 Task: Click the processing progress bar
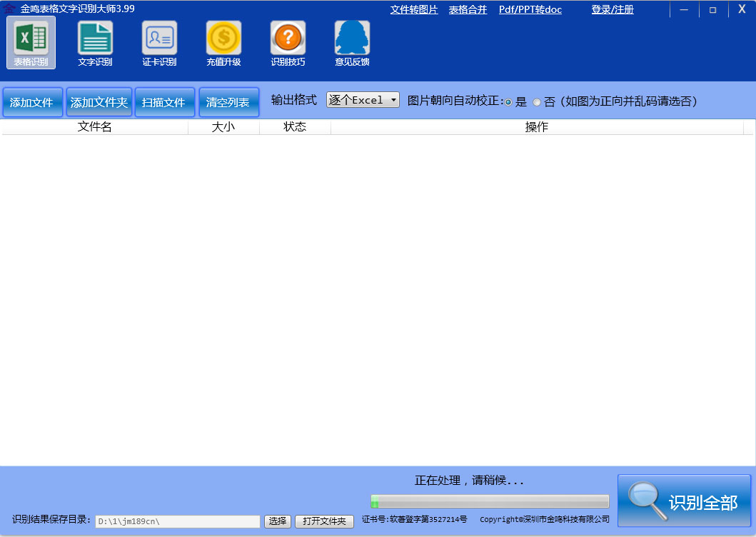pos(489,500)
